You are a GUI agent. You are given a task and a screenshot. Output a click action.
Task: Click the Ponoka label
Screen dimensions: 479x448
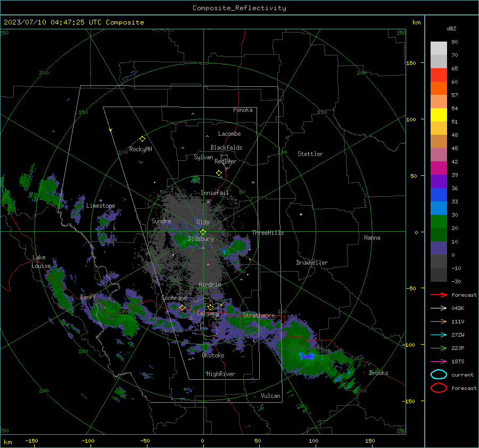click(x=243, y=110)
